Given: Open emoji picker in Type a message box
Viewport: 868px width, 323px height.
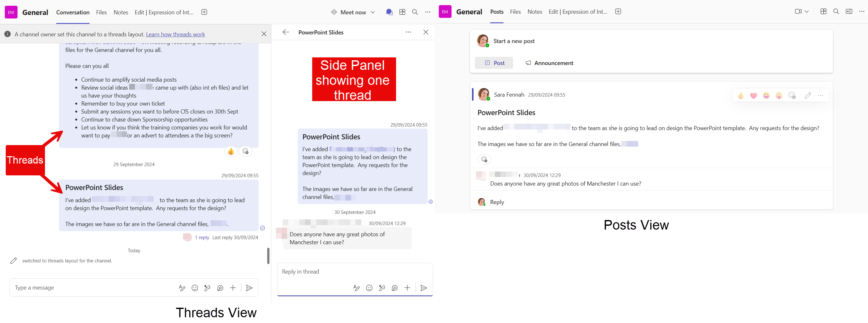Looking at the screenshot, I should [195, 288].
